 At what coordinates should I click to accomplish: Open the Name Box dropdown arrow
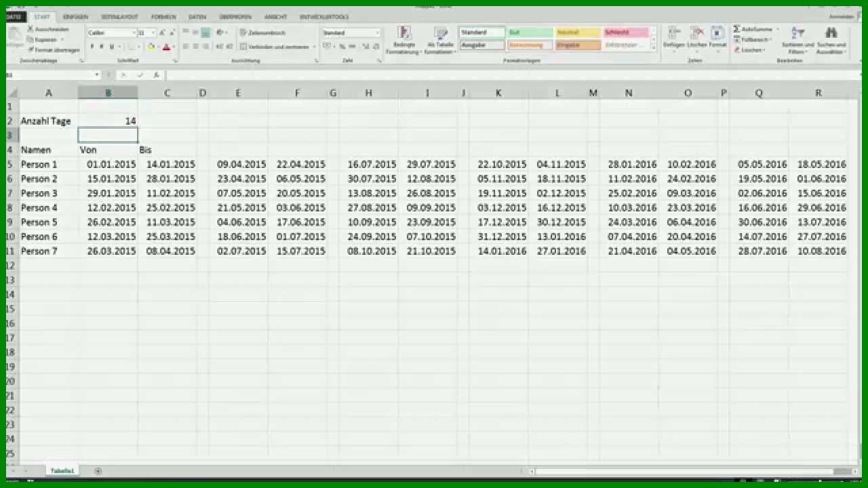click(97, 75)
